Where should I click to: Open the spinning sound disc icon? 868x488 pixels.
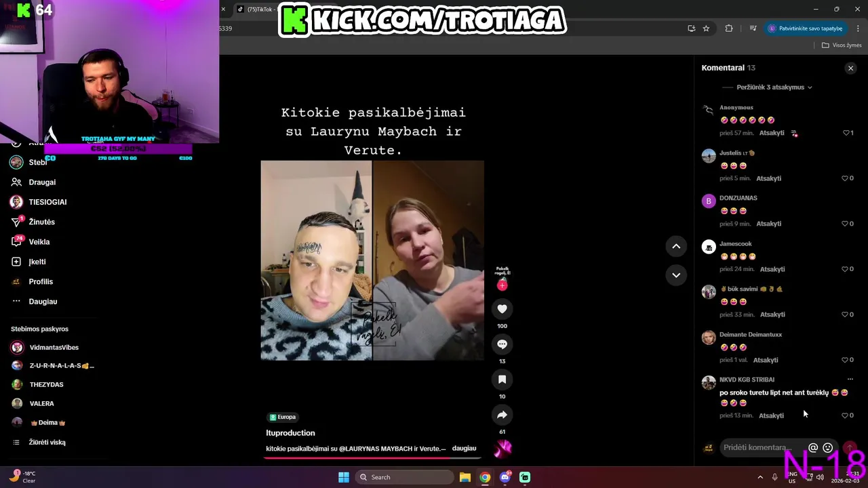click(x=502, y=448)
